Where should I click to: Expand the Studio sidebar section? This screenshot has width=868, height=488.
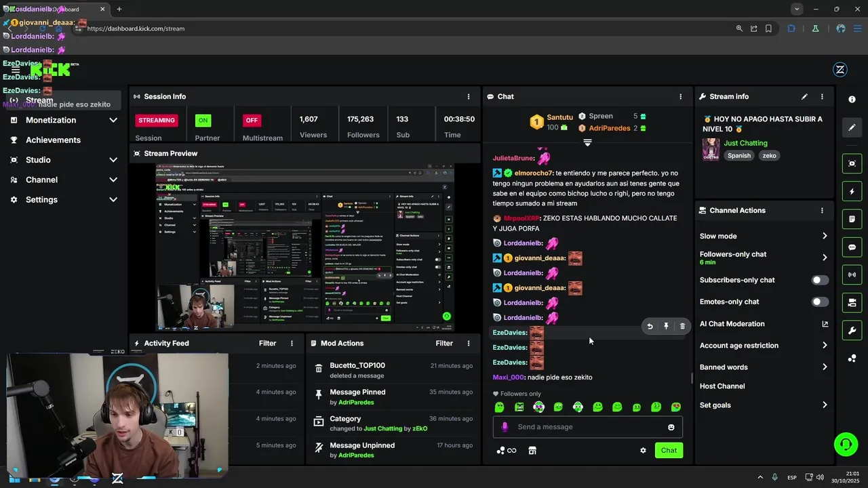(113, 160)
